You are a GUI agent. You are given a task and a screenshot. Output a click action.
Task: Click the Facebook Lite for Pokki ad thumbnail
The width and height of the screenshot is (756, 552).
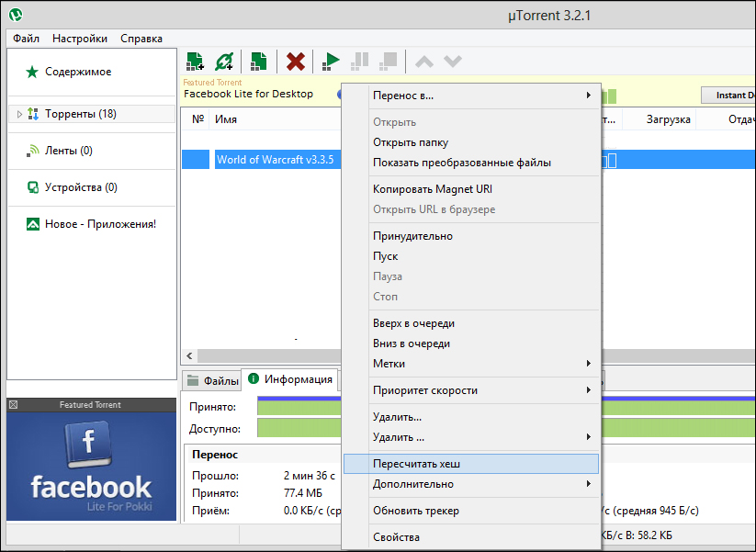pos(91,466)
